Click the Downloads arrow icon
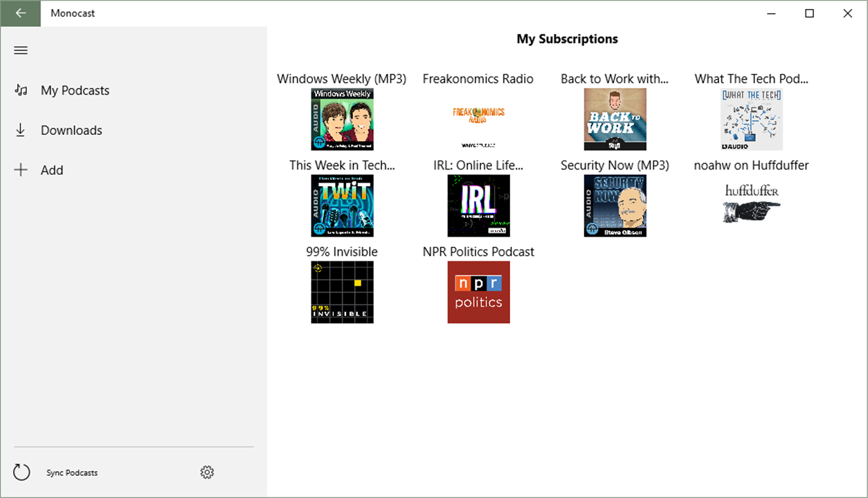The image size is (868, 498). [x=21, y=130]
